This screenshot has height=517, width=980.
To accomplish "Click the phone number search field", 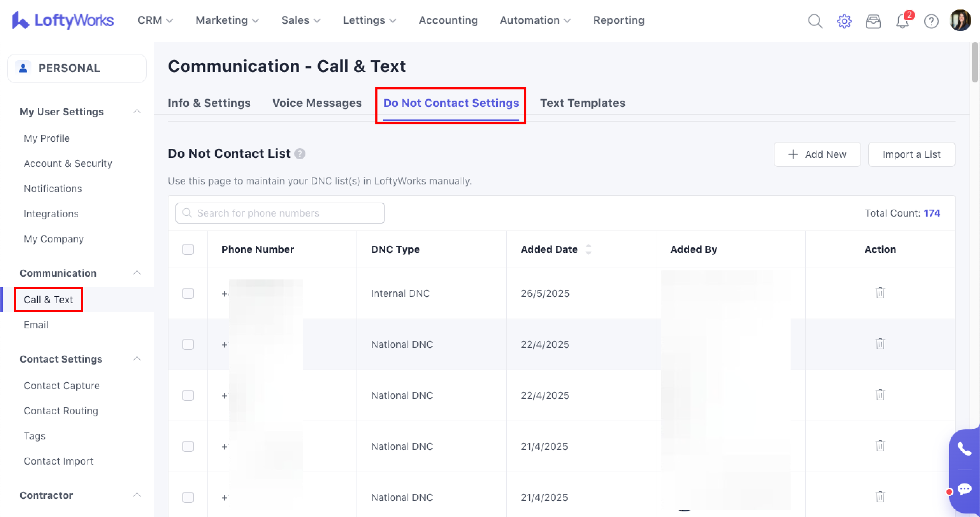I will [x=280, y=213].
